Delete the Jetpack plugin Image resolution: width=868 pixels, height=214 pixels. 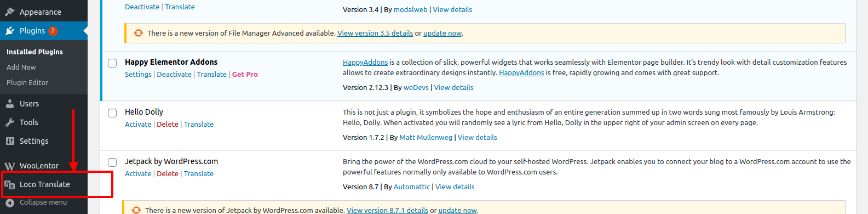(168, 173)
